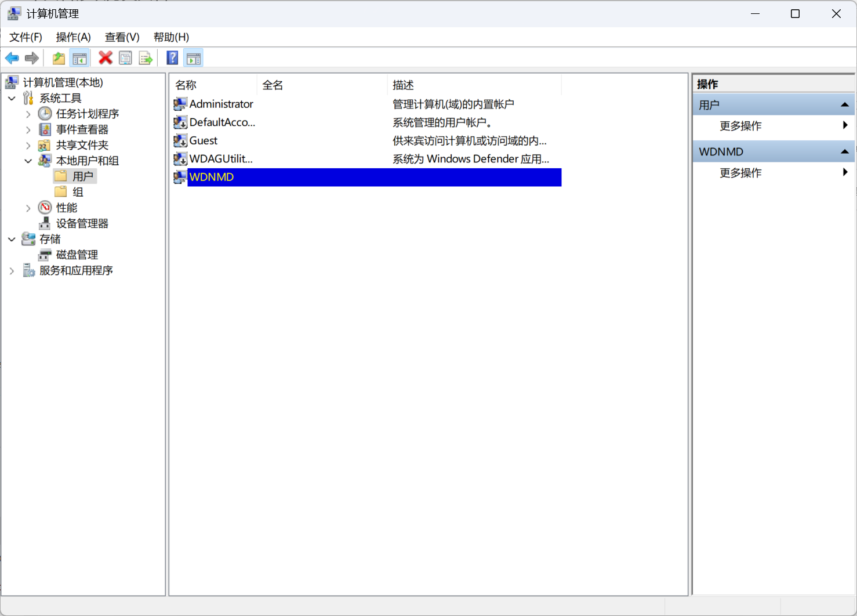Select 磁盘管理 in the tree
The image size is (857, 616).
tap(77, 255)
